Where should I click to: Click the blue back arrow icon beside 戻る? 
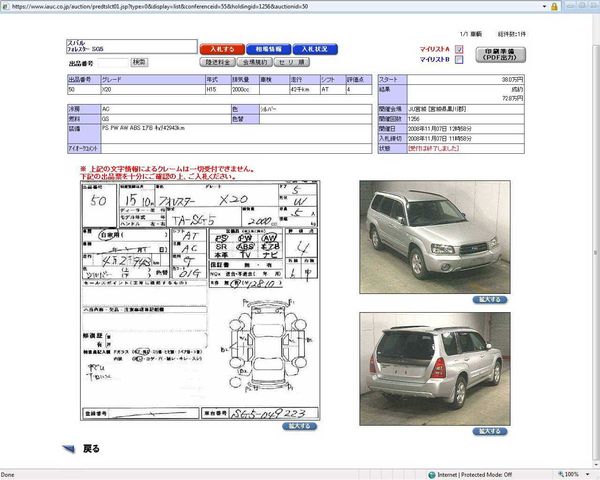tap(69, 449)
